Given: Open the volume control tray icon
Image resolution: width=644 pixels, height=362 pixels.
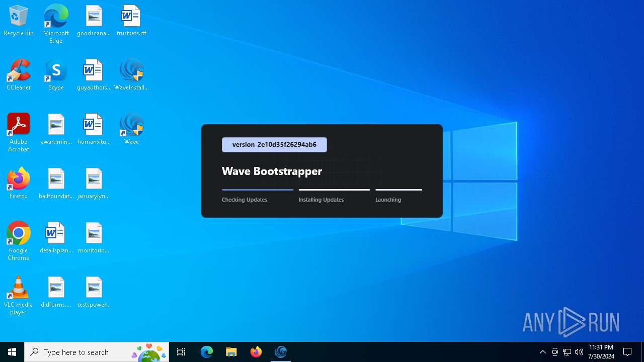Looking at the screenshot, I should (579, 352).
